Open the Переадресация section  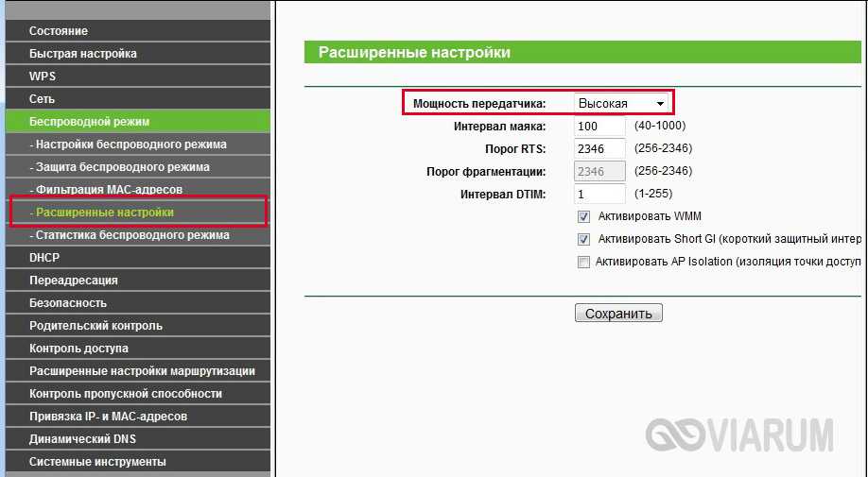pyautogui.click(x=138, y=281)
